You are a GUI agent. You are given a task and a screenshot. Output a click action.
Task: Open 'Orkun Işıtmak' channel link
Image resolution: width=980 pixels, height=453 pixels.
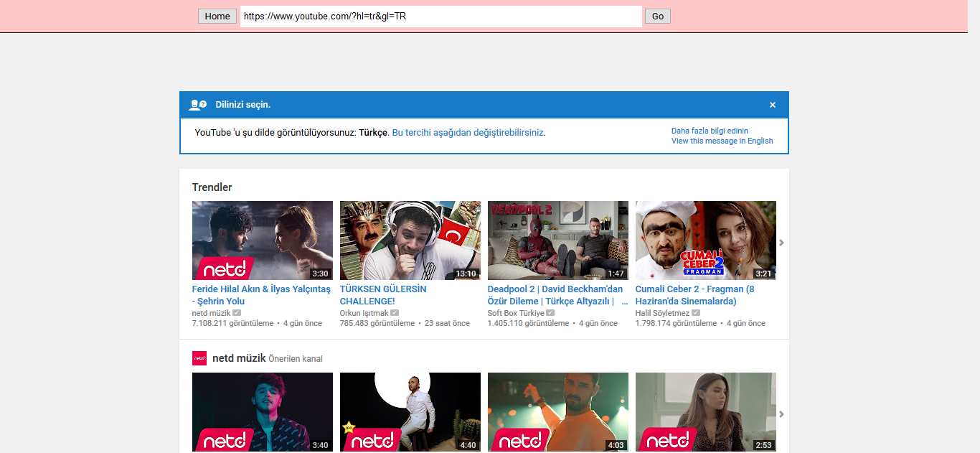tap(364, 313)
